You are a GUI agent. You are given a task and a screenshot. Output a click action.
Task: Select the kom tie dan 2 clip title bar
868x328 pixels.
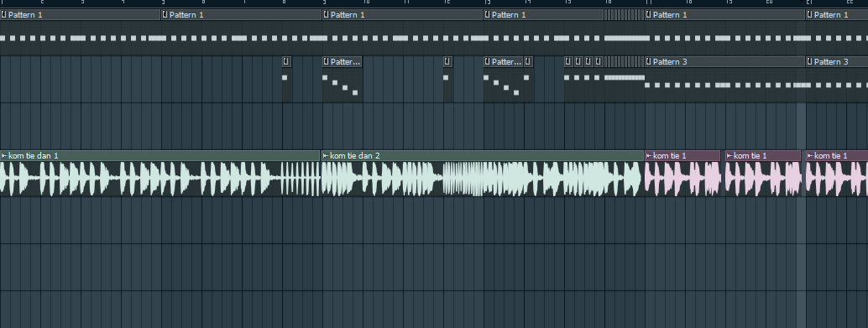point(483,156)
